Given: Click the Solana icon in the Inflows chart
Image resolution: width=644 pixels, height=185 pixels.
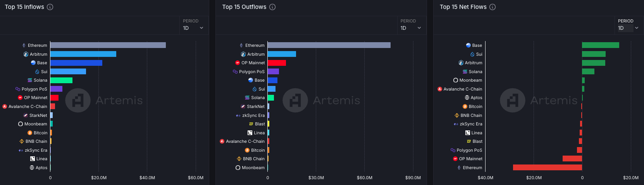Looking at the screenshot, I should point(30,80).
